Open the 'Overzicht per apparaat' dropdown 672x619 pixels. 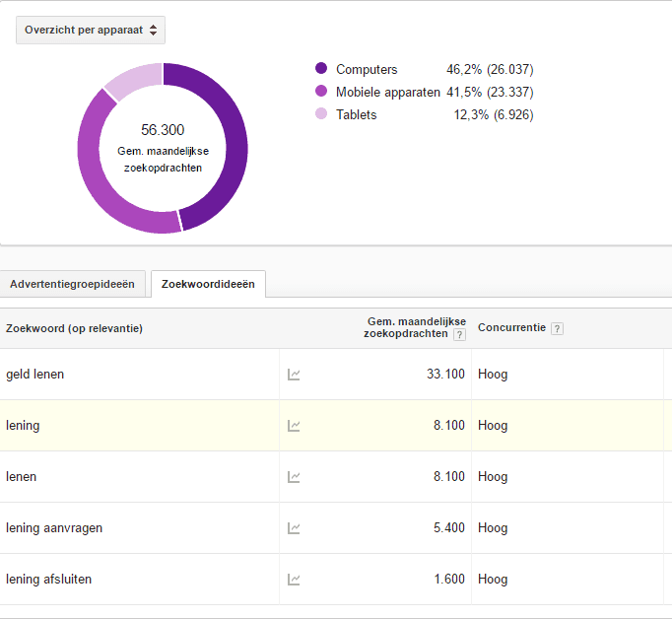[91, 31]
